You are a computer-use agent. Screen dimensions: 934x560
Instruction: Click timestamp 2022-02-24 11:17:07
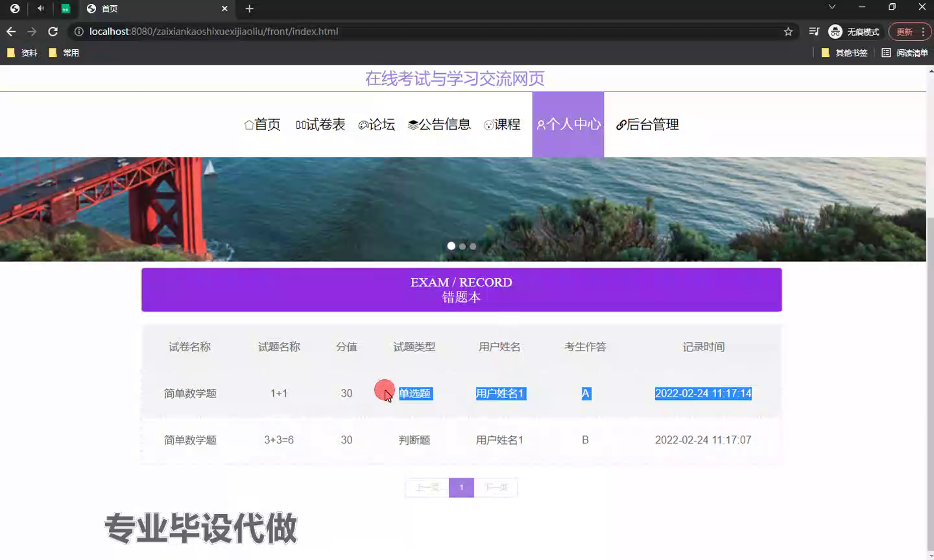point(703,440)
